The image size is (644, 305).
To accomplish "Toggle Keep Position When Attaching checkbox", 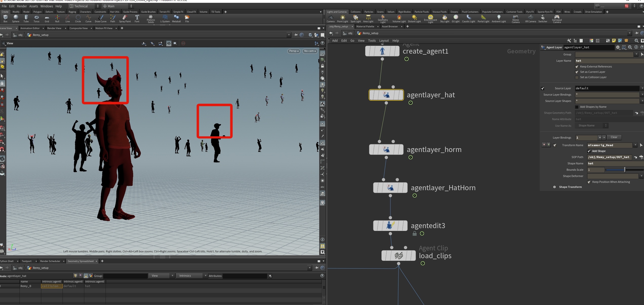I will click(589, 182).
